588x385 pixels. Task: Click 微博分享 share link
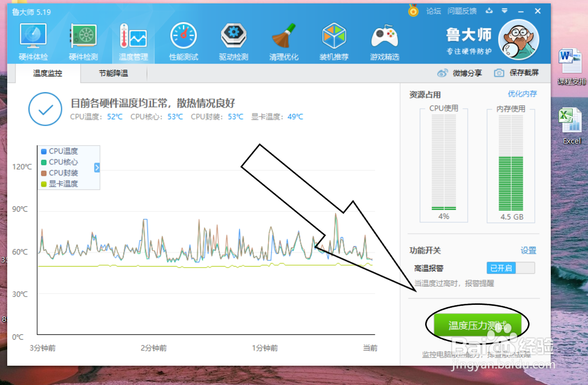pos(467,73)
